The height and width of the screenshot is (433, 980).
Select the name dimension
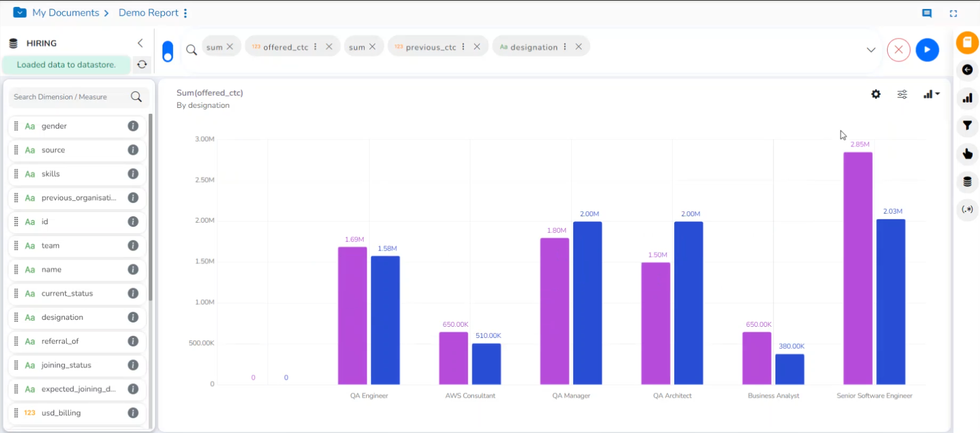tap(78, 269)
